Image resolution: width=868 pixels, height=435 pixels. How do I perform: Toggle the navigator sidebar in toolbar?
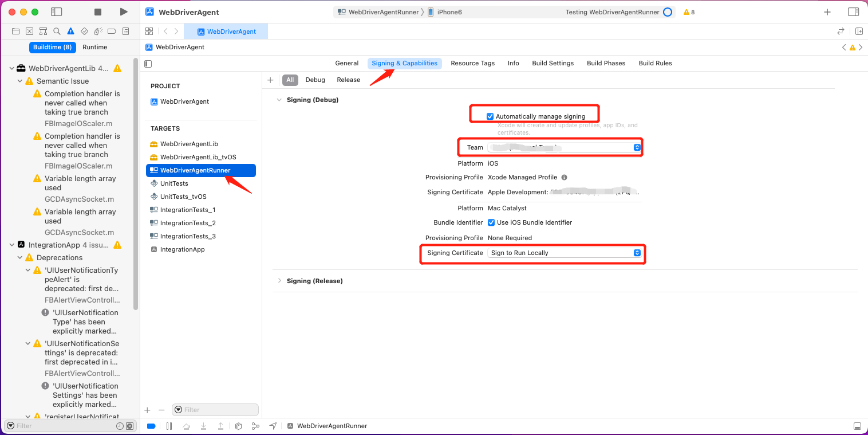point(56,12)
